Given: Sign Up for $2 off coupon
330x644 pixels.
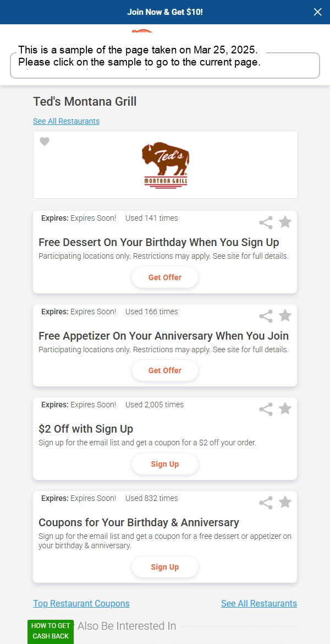Looking at the screenshot, I should (165, 464).
